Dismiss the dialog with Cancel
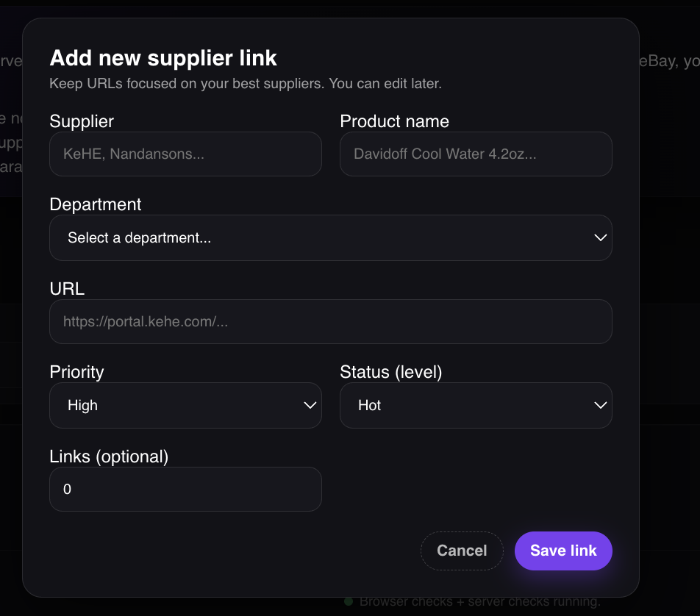 click(x=462, y=551)
